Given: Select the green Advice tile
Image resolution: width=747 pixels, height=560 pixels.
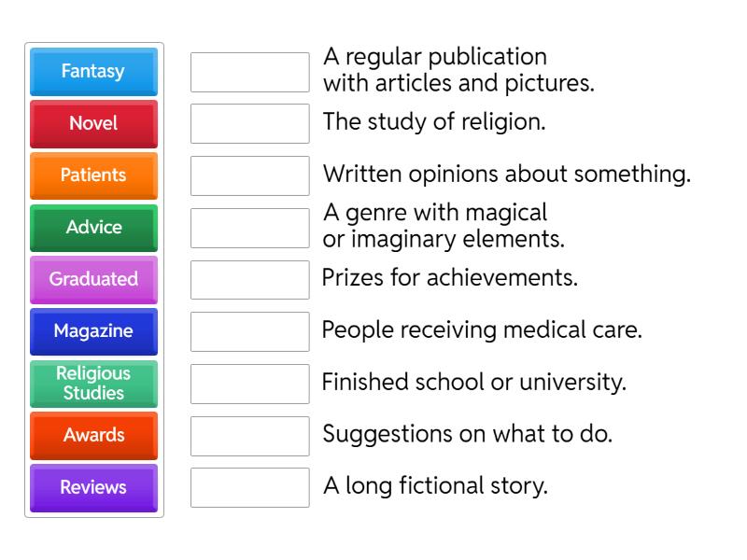Looking at the screenshot, I should coord(93,228).
